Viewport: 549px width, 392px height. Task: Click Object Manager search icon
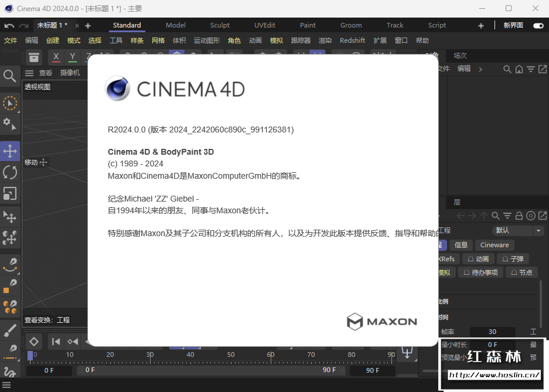[507, 69]
